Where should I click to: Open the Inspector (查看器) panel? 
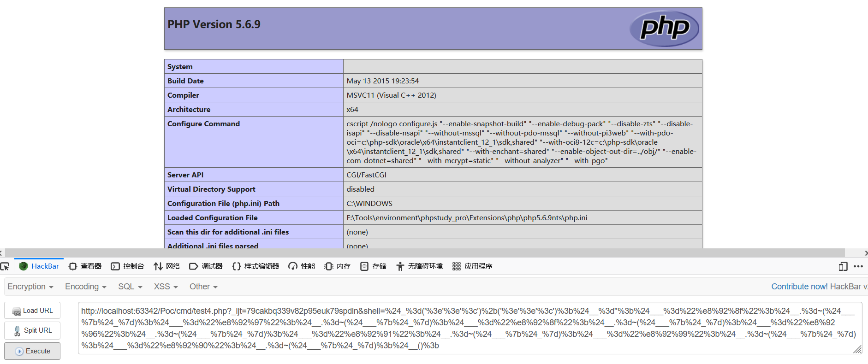point(85,266)
